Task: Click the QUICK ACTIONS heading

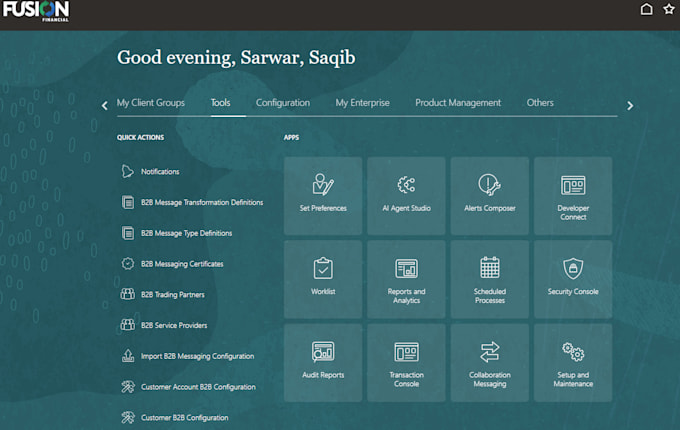Action: (141, 137)
